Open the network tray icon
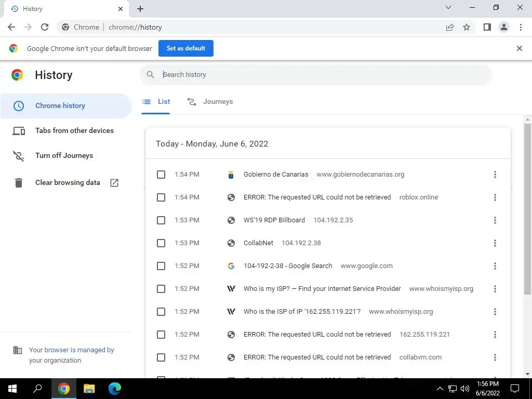The width and height of the screenshot is (532, 399). coord(453,389)
